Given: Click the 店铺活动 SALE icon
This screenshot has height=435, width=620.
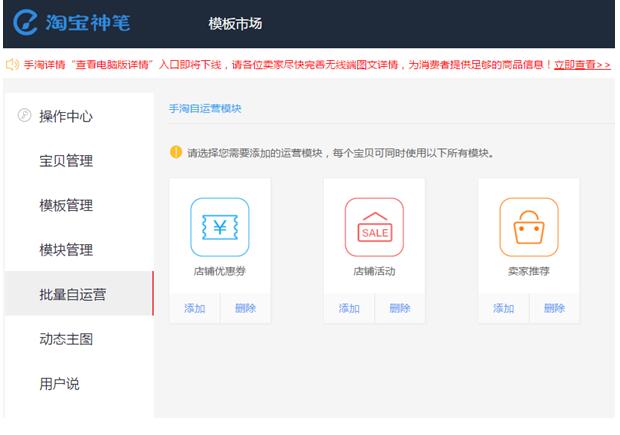Looking at the screenshot, I should point(374,227).
